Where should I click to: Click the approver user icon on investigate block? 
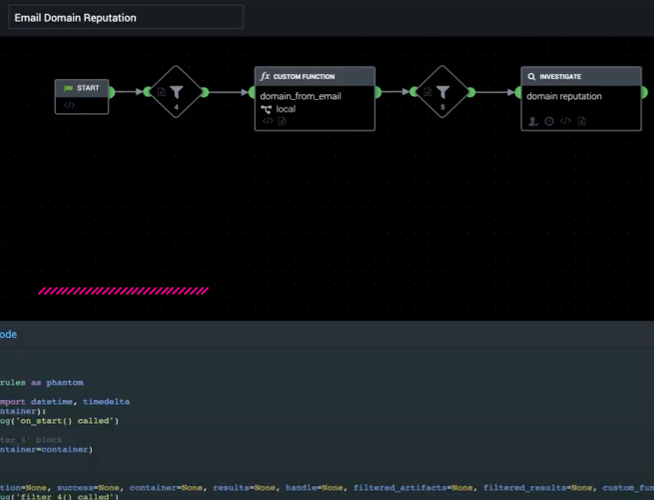tap(533, 121)
